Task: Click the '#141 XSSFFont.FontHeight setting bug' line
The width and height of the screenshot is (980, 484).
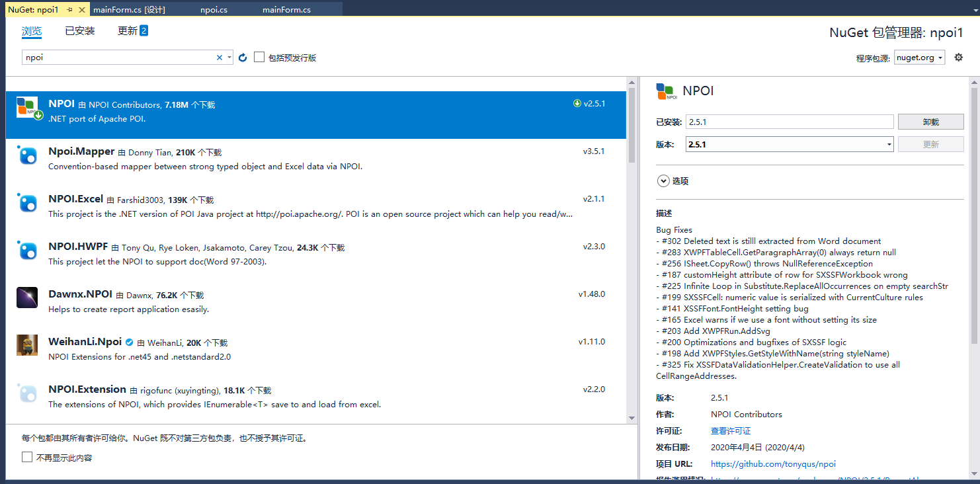Action: (732, 309)
